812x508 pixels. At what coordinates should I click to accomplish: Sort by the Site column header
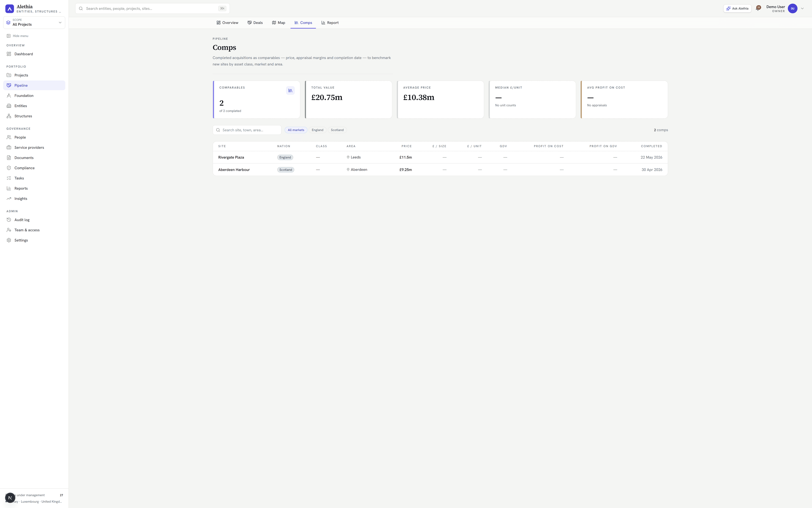222,146
